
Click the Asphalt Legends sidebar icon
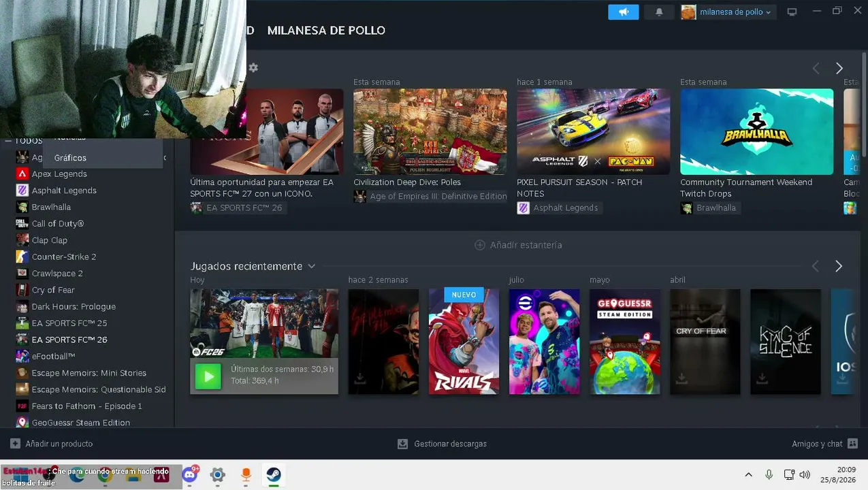pos(22,191)
